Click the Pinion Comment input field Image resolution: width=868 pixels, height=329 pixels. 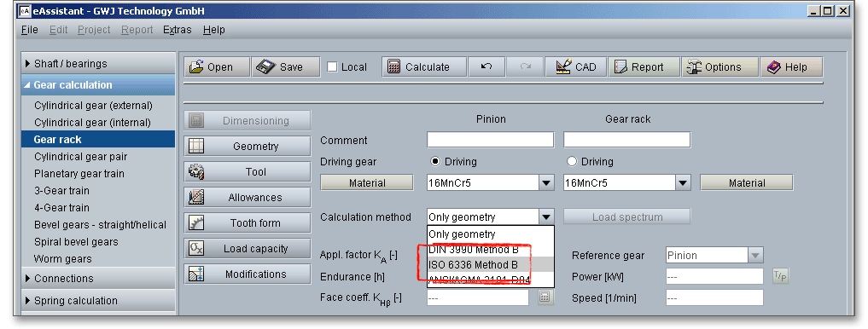click(491, 140)
